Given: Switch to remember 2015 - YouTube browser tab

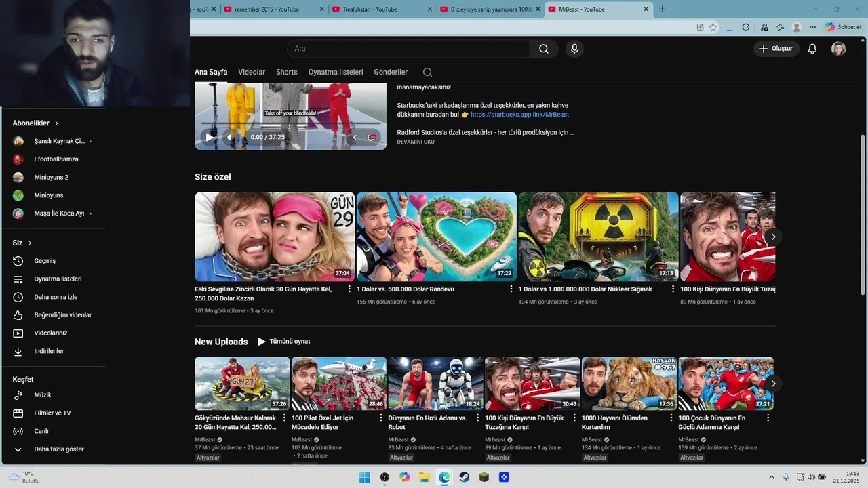Looking at the screenshot, I should (273, 9).
